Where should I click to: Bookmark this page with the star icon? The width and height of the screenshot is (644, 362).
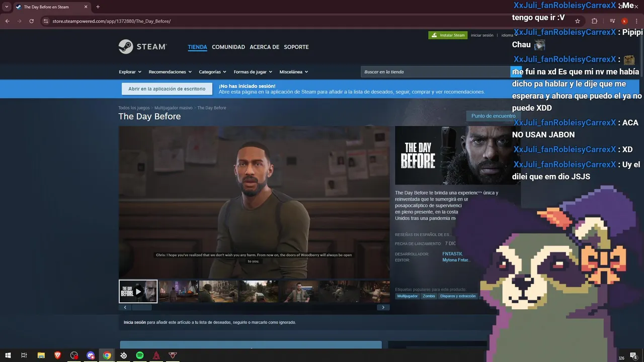tap(578, 21)
